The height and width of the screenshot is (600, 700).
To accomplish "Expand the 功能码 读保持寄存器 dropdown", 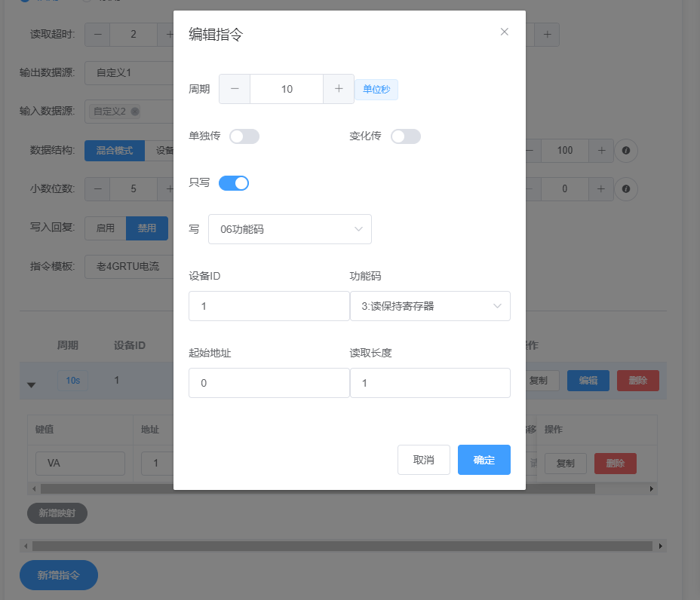I will 430,306.
